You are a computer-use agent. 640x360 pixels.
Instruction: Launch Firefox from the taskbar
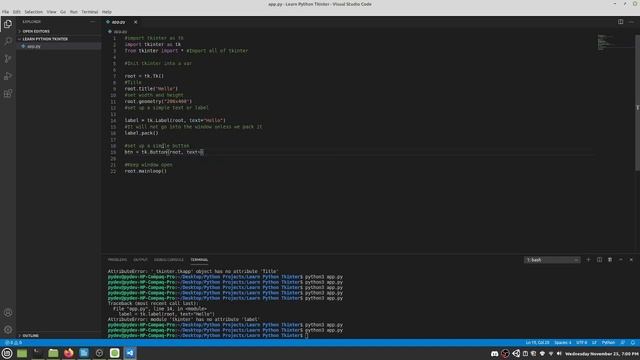(69, 353)
